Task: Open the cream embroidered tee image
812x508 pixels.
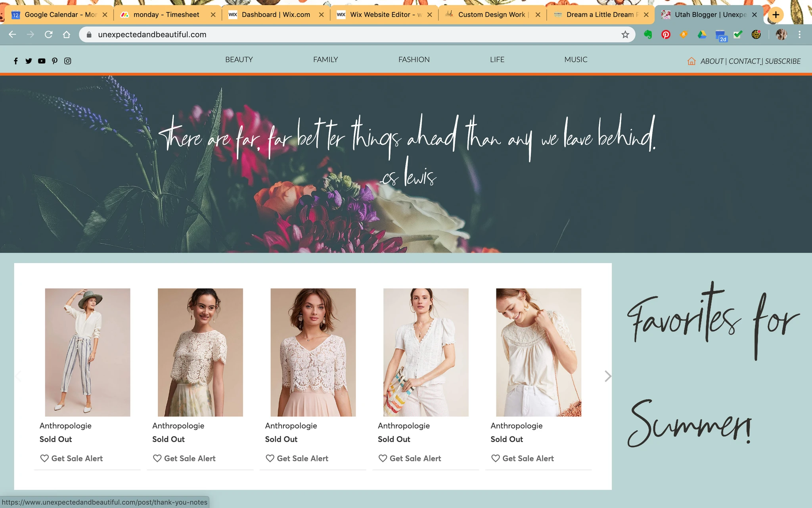Action: click(538, 352)
